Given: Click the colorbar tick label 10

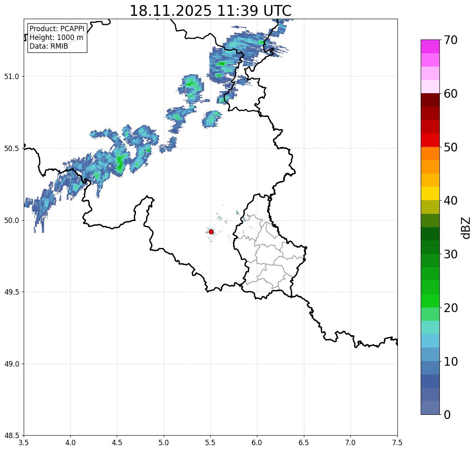Looking at the screenshot, I should point(451,362).
